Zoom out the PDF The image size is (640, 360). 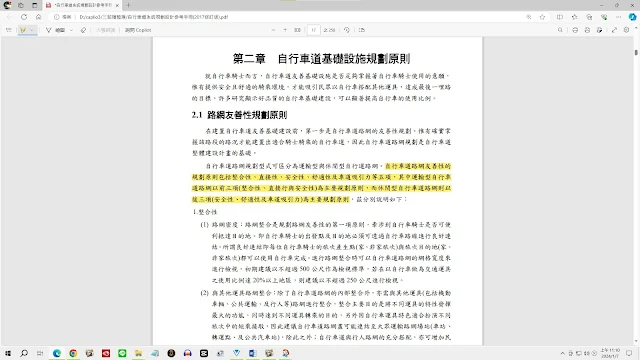(273, 30)
